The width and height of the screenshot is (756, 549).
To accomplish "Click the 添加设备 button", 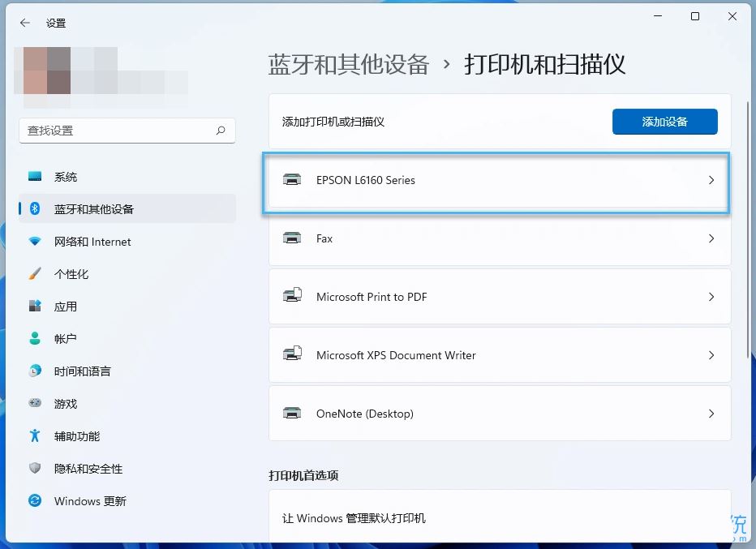I will coord(664,121).
